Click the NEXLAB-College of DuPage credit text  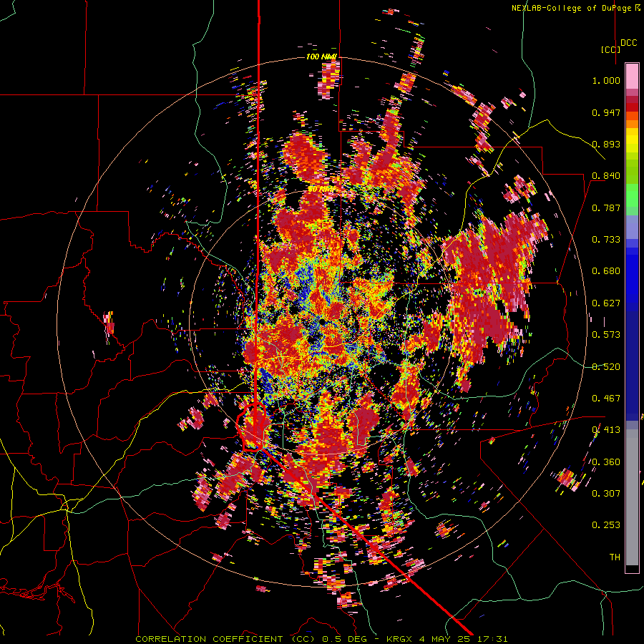click(x=571, y=8)
